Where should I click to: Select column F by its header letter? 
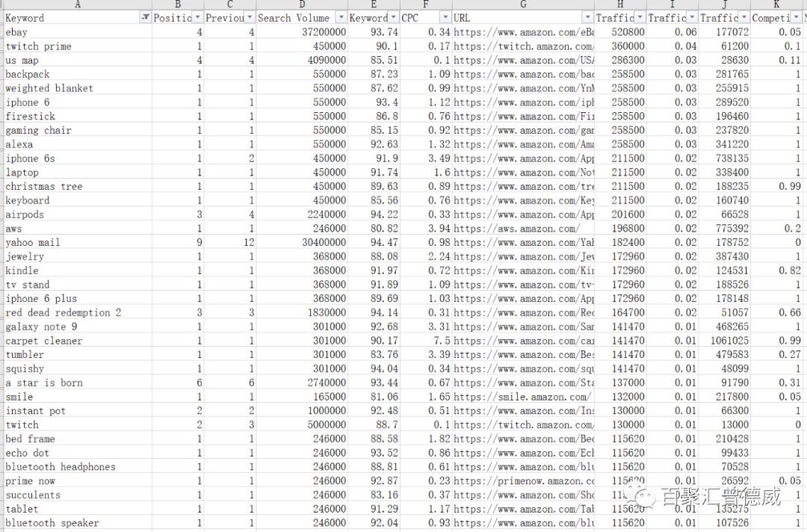[426, 4]
